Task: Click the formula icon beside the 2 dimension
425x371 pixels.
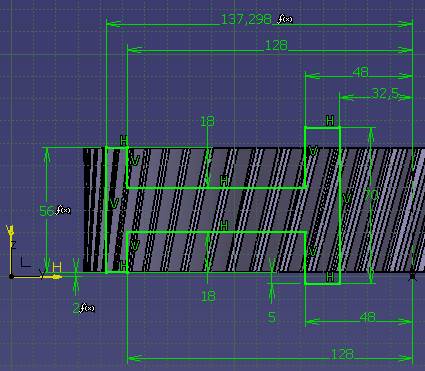Action: click(x=88, y=308)
